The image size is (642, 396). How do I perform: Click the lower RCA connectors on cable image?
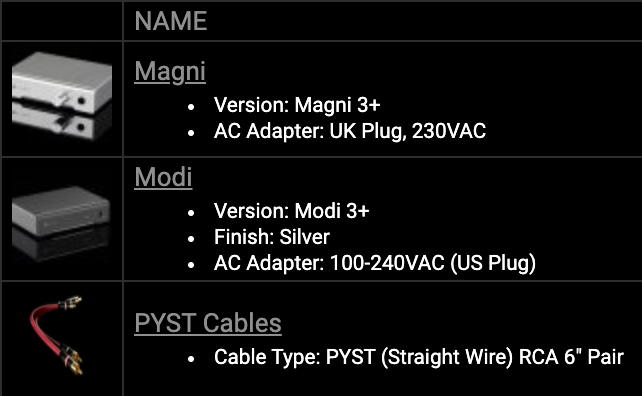click(x=70, y=359)
